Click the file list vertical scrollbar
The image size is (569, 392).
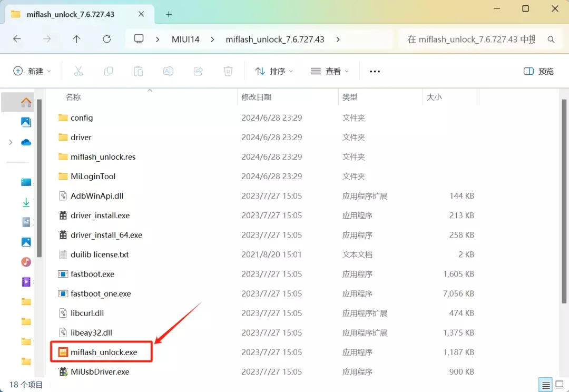click(564, 201)
